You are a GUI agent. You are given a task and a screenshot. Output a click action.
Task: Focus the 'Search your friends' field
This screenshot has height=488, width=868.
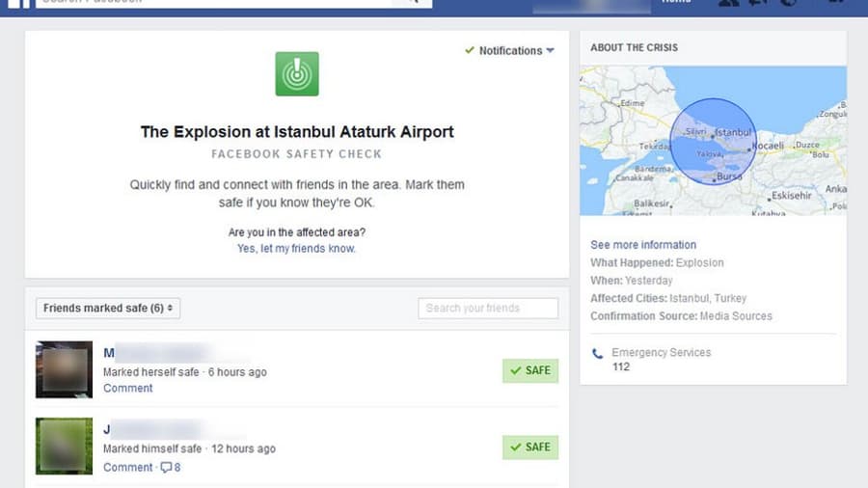(x=488, y=309)
